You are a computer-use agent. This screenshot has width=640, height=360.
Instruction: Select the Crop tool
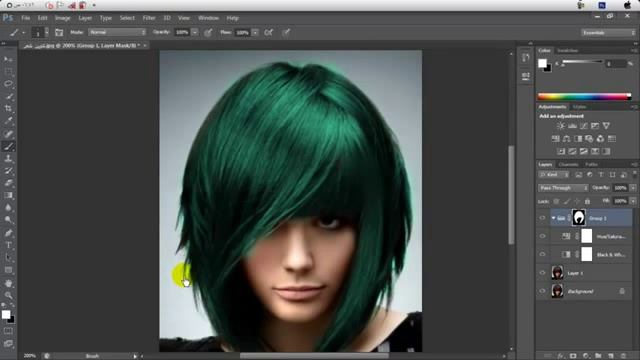pyautogui.click(x=8, y=109)
